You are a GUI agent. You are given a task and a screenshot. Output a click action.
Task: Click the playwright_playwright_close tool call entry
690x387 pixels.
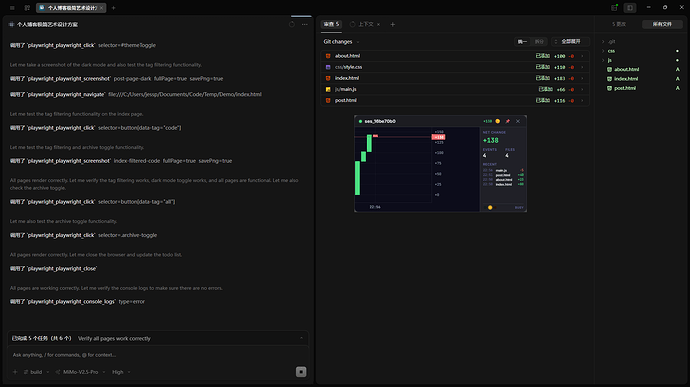pos(53,269)
